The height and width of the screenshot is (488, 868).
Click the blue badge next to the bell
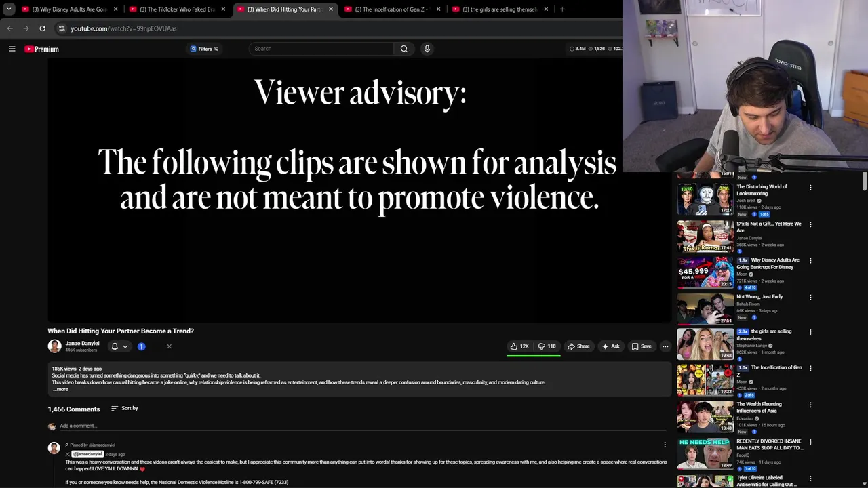[x=141, y=346]
